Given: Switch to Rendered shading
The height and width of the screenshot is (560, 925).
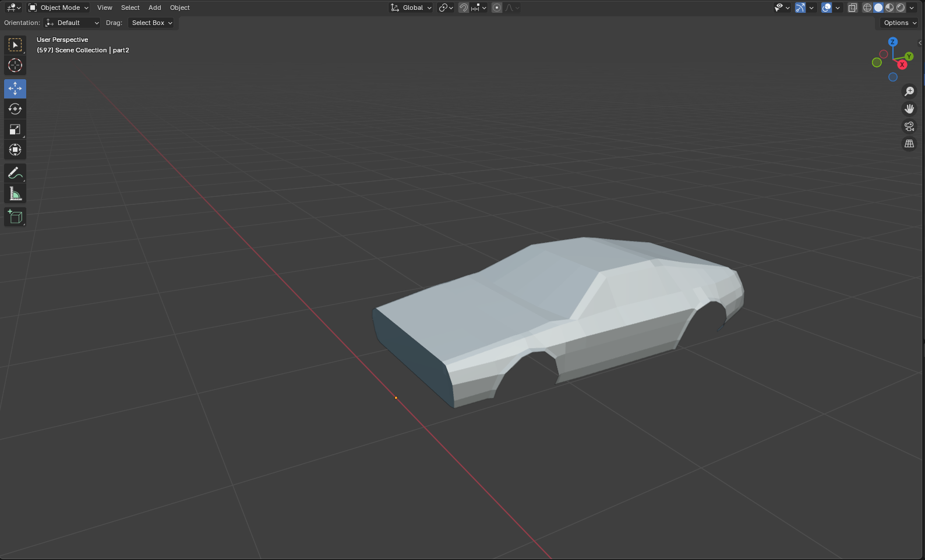Looking at the screenshot, I should pos(901,8).
